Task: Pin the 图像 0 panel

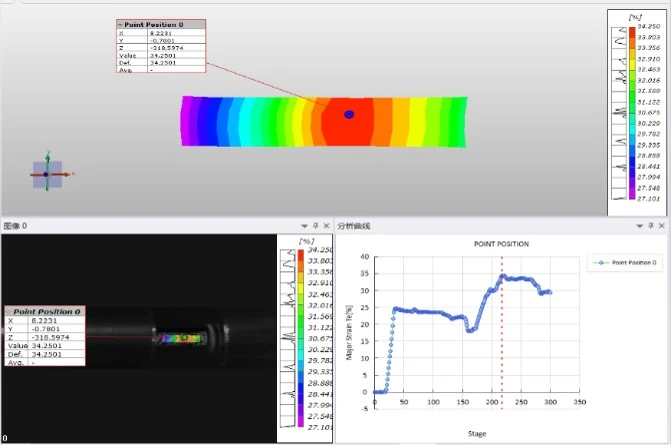Action: pos(315,225)
